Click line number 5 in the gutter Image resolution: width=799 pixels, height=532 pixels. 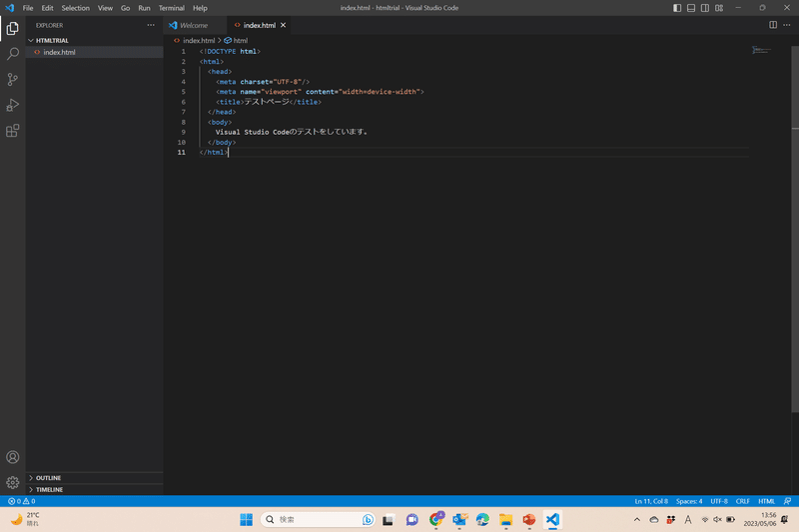pyautogui.click(x=184, y=92)
